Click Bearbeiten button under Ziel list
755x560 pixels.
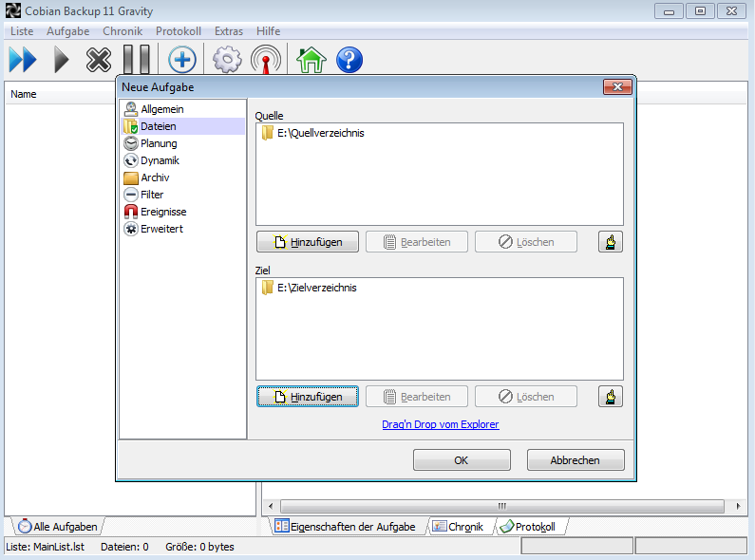(417, 397)
